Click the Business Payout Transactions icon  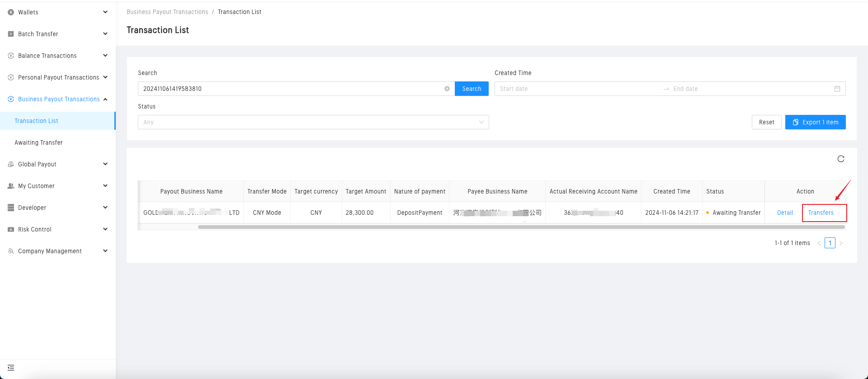point(11,99)
